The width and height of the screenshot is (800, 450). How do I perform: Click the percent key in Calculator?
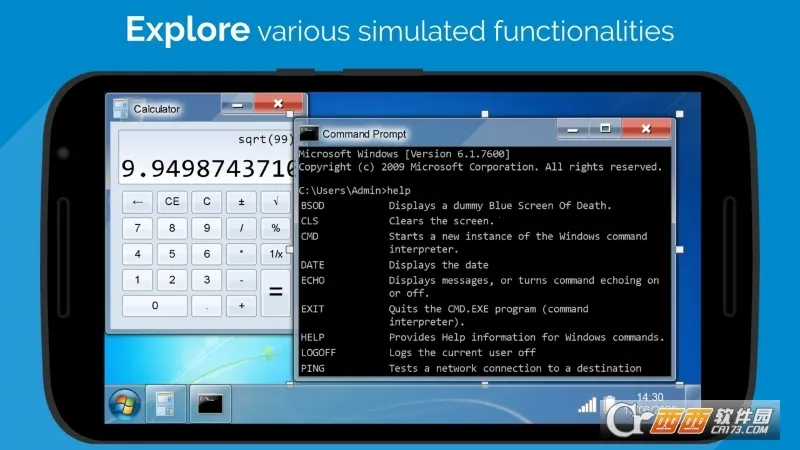coord(275,227)
